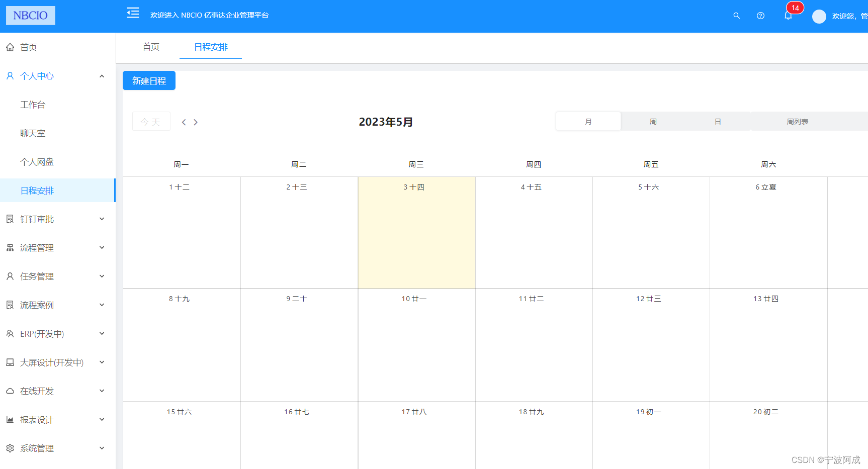The image size is (868, 469).
Task: Click the 欢迎进入 NBCIO platform header title
Action: pos(209,16)
